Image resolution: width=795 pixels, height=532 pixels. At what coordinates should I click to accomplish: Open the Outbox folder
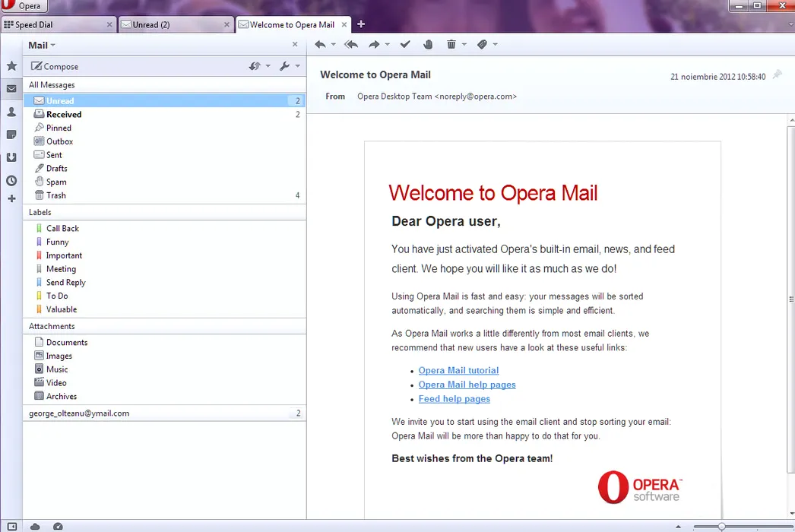coord(165,141)
